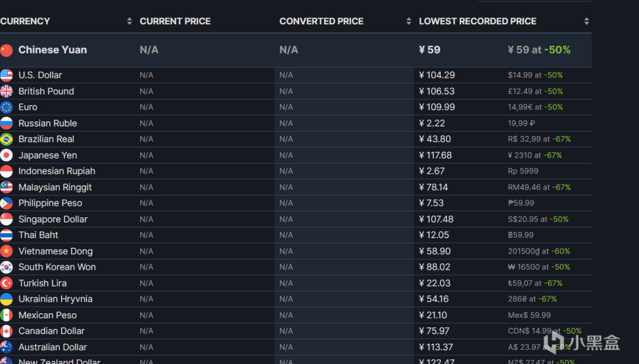This screenshot has height=364, width=639.
Task: Click the Japanese Yen flag icon
Action: coord(6,155)
